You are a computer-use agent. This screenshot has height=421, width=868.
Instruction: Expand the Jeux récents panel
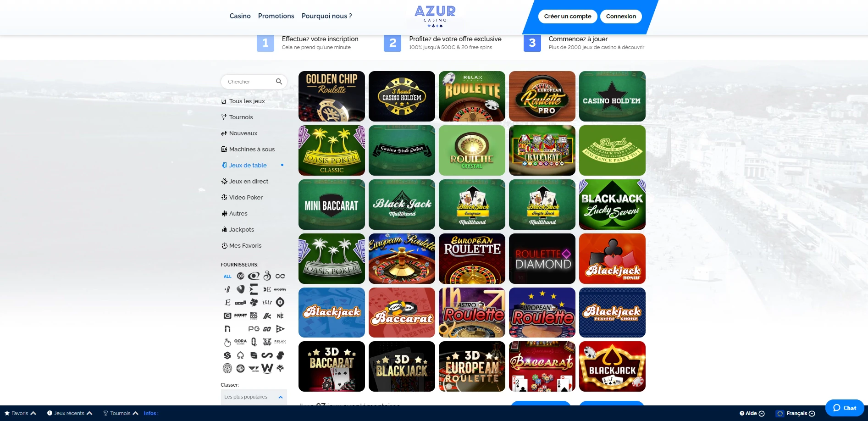(x=70, y=413)
